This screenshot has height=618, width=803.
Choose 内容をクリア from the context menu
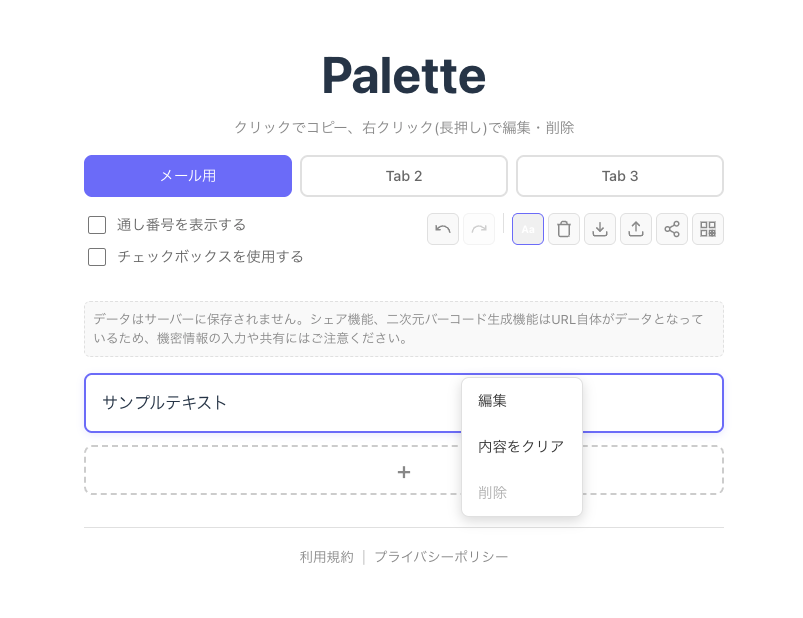click(521, 447)
